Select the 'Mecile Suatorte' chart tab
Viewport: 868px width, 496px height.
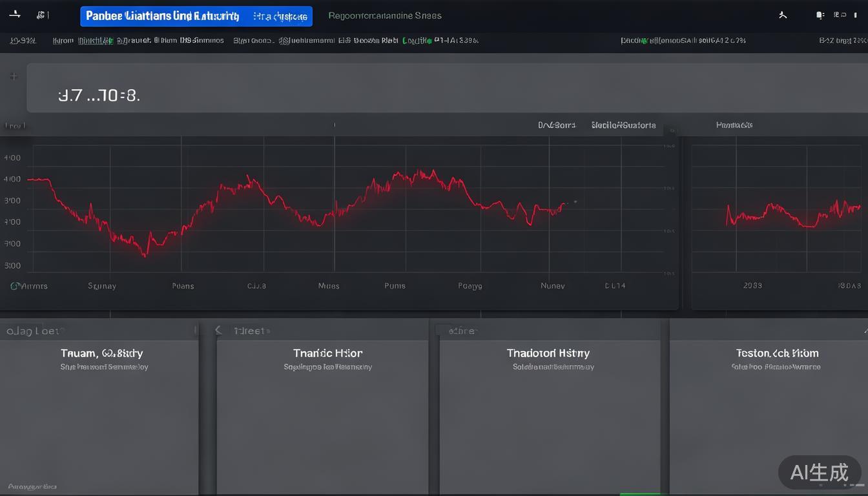pos(623,125)
